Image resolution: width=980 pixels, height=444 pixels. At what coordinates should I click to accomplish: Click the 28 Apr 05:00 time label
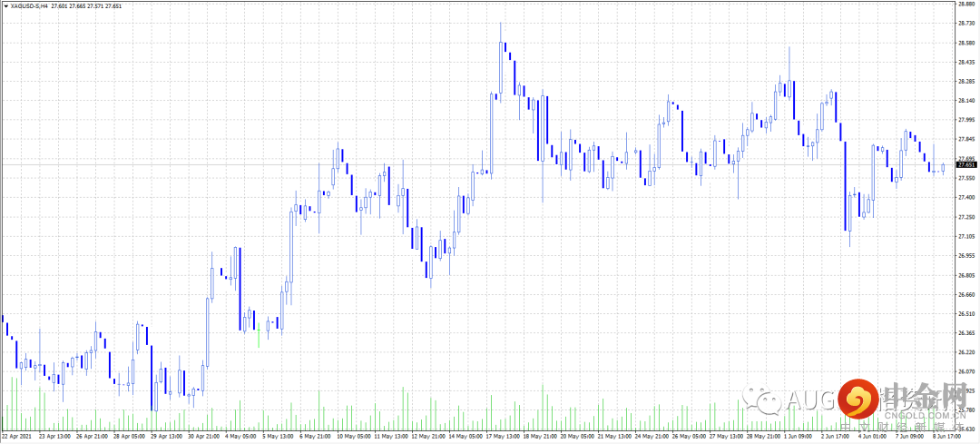click(x=129, y=436)
